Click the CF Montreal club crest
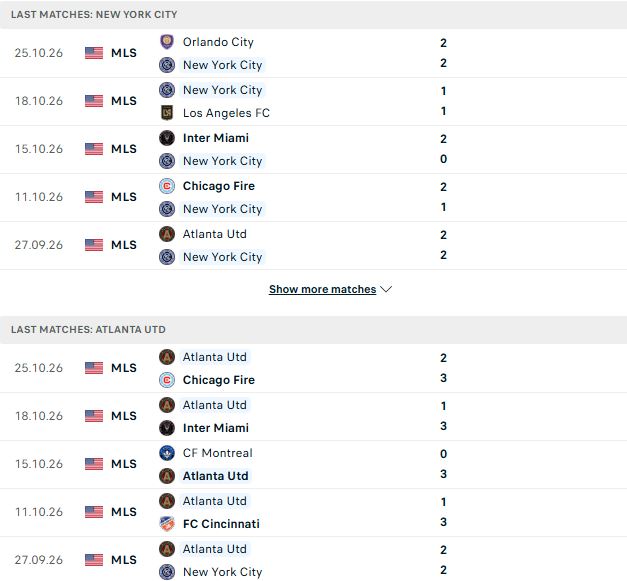Viewport: 627px width, 581px height. click(167, 453)
